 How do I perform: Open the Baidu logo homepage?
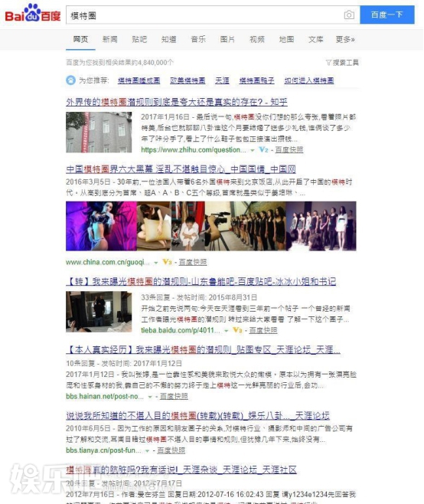(x=32, y=12)
